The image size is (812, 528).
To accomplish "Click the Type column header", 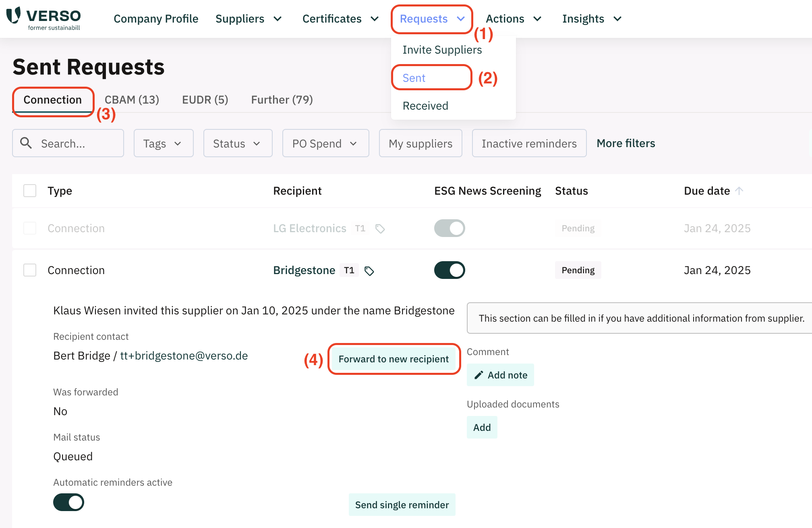I will 60,191.
